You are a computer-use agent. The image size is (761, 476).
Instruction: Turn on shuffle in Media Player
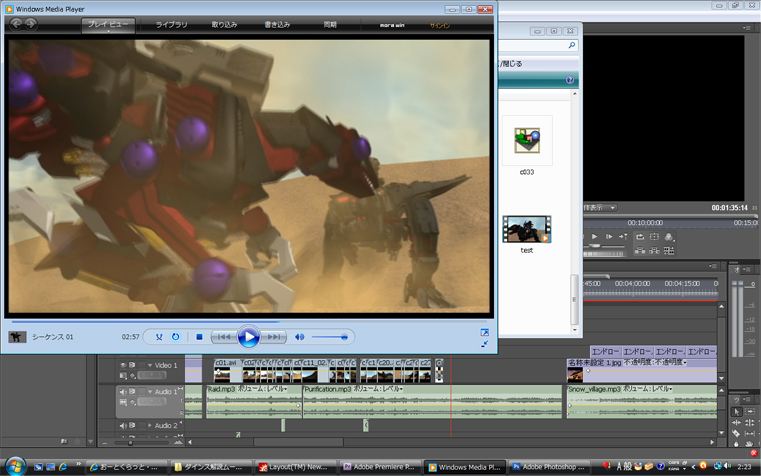[160, 337]
